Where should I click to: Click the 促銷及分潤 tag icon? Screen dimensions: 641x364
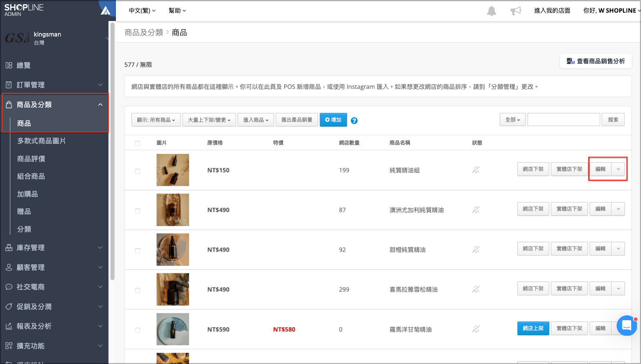[x=9, y=306]
